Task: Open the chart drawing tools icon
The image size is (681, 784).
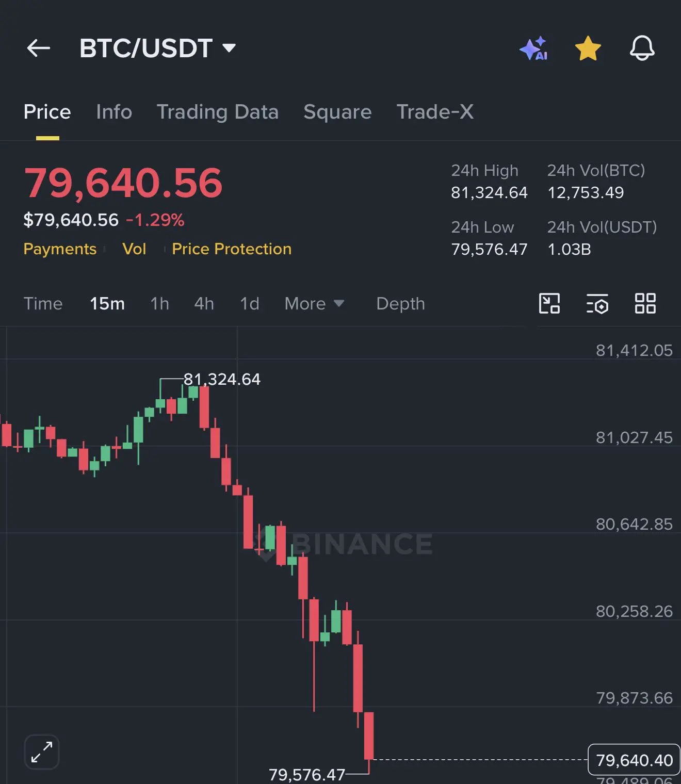Action: click(x=549, y=303)
